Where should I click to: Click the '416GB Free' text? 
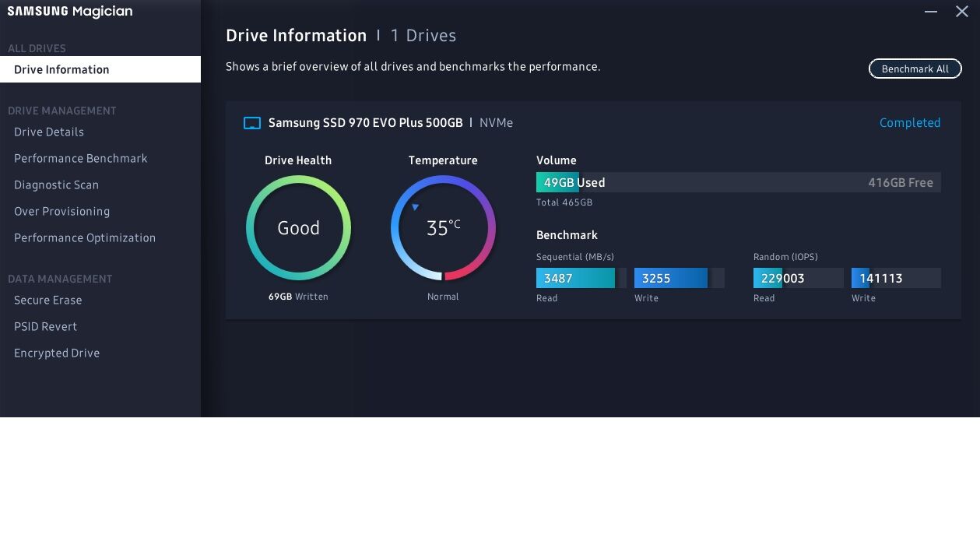[x=901, y=183]
